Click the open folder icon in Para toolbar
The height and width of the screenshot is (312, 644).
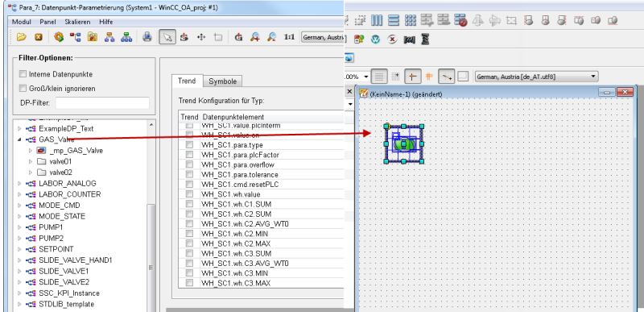coord(22,37)
